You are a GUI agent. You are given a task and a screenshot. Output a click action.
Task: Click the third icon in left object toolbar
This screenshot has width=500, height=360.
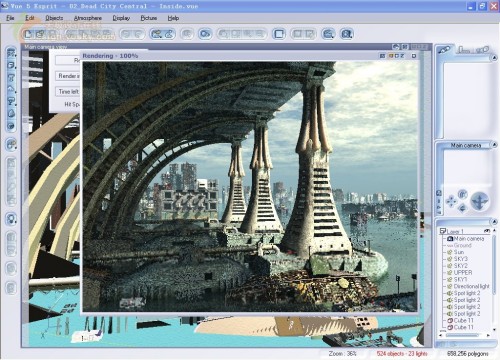coord(11,78)
